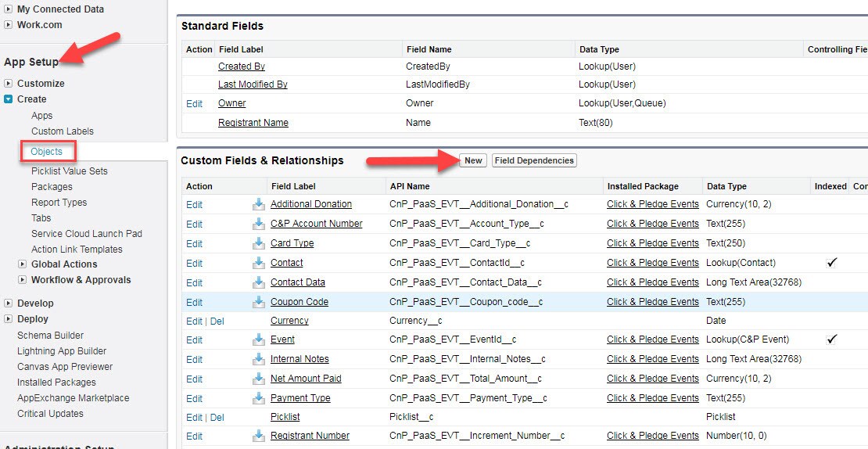
Task: Open Canvas App Previewer
Action: [x=65, y=367]
